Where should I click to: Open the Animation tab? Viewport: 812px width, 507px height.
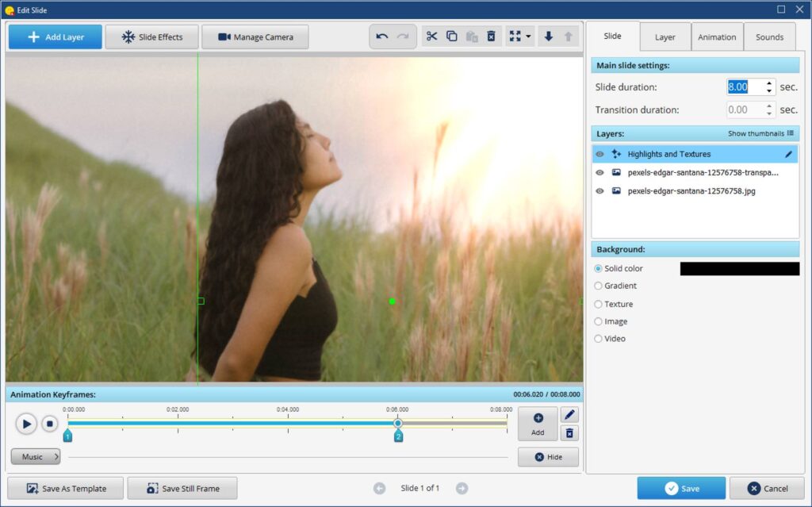tap(717, 36)
